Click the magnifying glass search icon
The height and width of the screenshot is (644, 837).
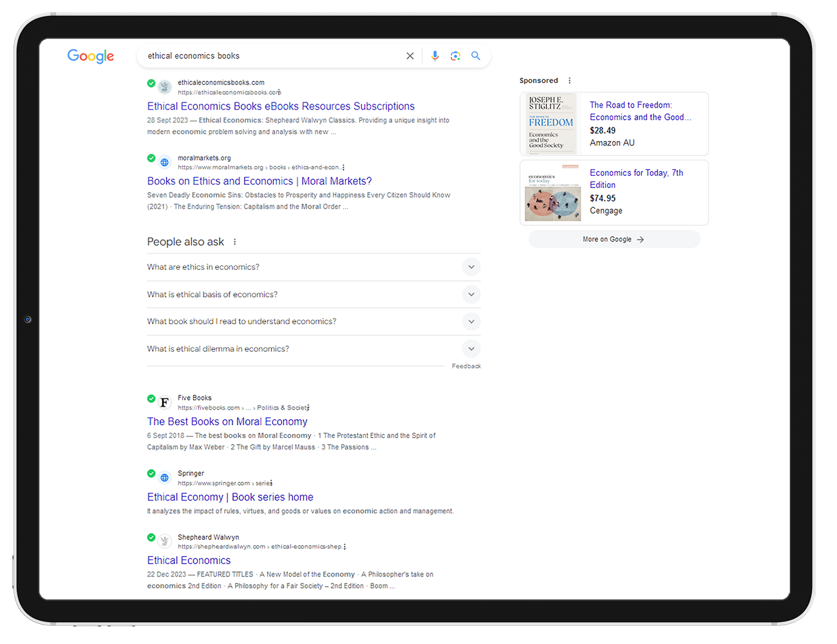pyautogui.click(x=476, y=56)
